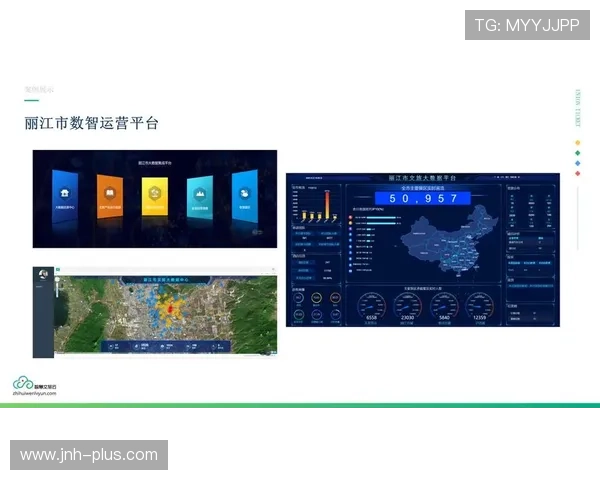Select the gauge showing 5840

(x=444, y=307)
